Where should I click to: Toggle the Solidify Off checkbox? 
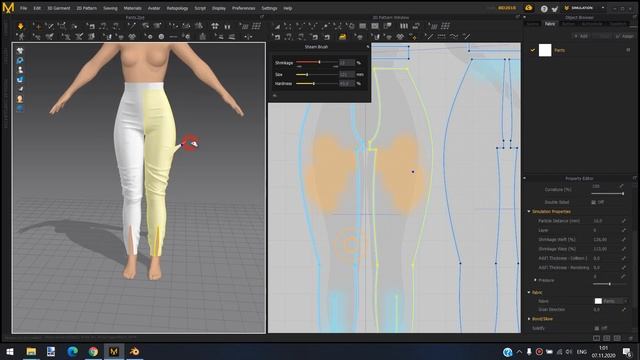pos(596,328)
